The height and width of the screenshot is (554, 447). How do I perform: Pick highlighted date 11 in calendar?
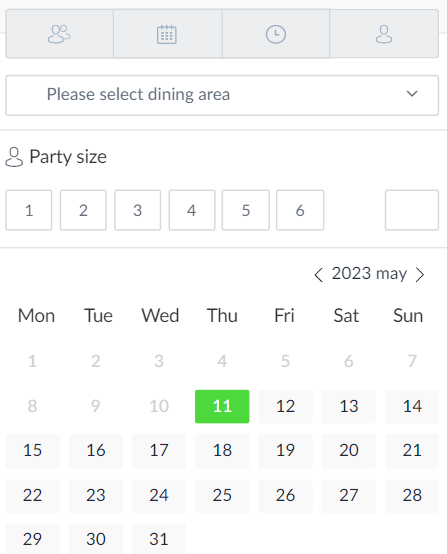pos(222,406)
